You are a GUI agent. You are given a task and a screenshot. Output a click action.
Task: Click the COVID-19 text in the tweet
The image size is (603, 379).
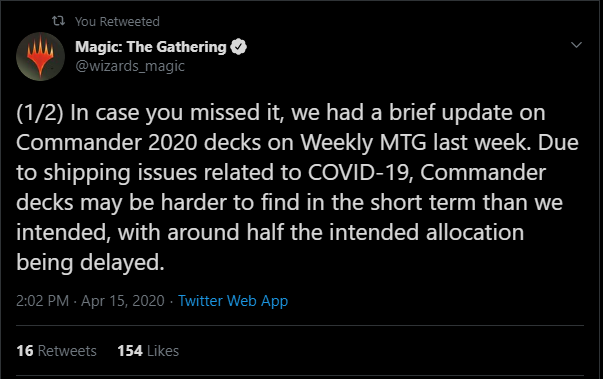coord(360,173)
